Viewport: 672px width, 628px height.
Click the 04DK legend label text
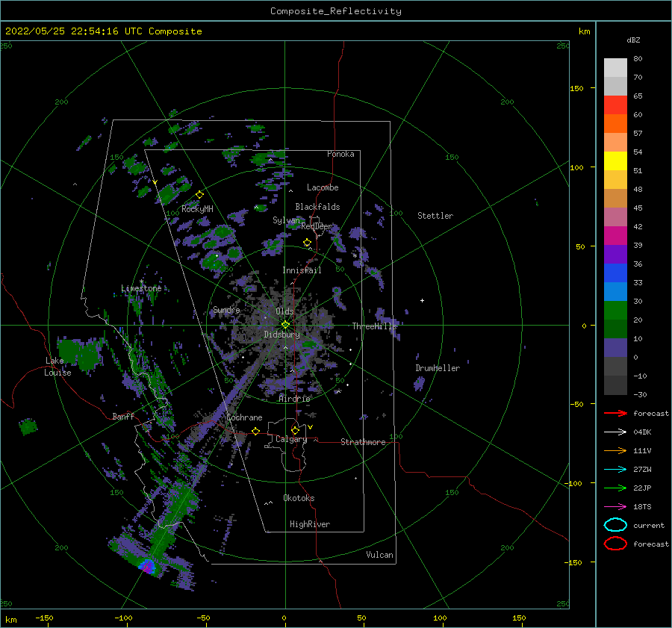click(642, 432)
